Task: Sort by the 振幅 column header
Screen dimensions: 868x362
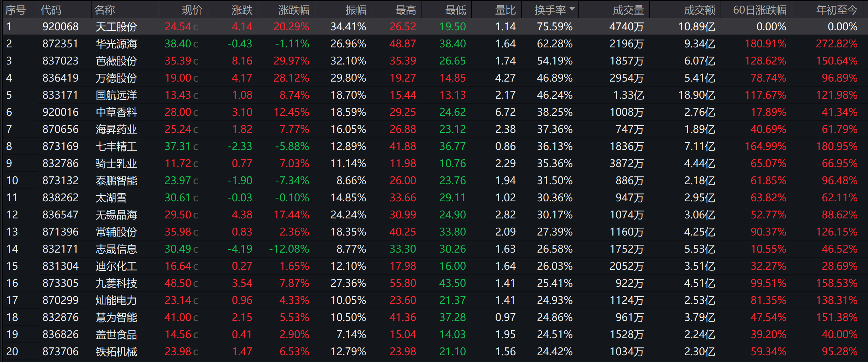Action: point(356,10)
